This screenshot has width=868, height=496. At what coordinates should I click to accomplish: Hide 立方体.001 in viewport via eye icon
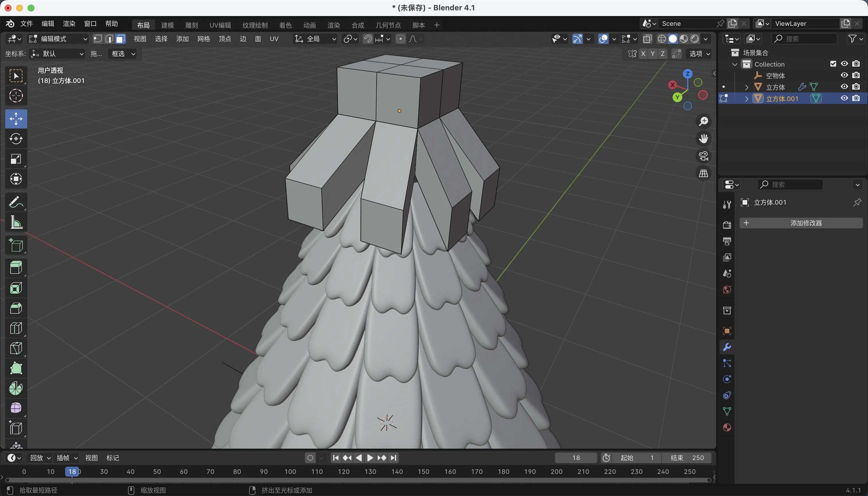click(844, 98)
